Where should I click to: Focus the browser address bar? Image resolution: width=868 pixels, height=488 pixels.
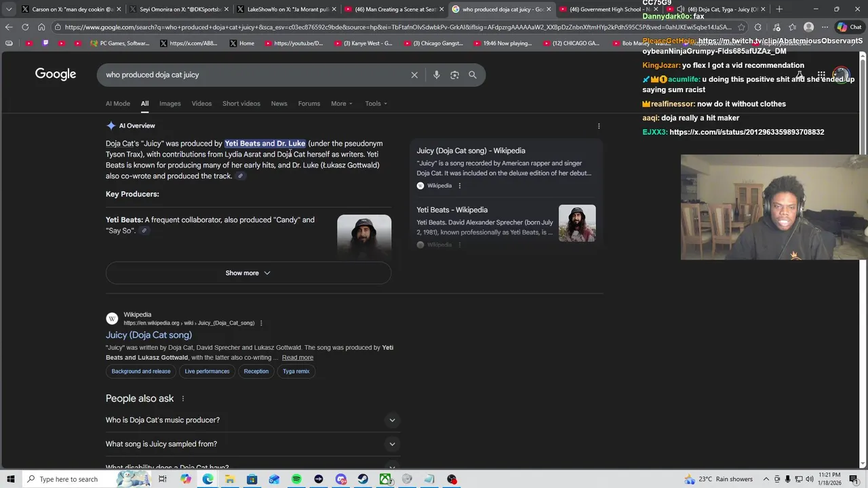(398, 27)
